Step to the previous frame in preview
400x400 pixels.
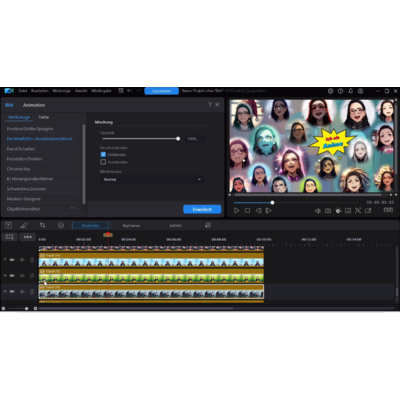coord(258,211)
